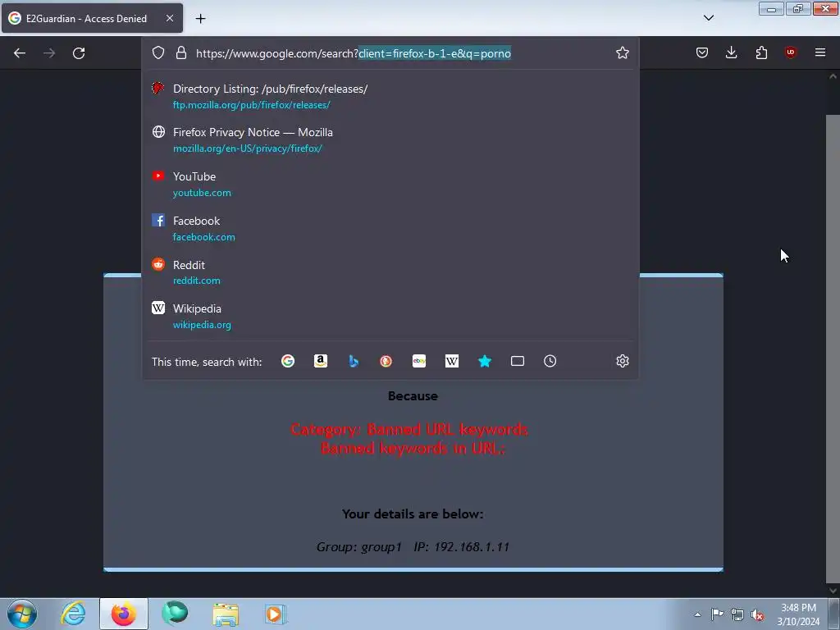
Task: Click the 'Group: group1' text
Action: coord(359,547)
